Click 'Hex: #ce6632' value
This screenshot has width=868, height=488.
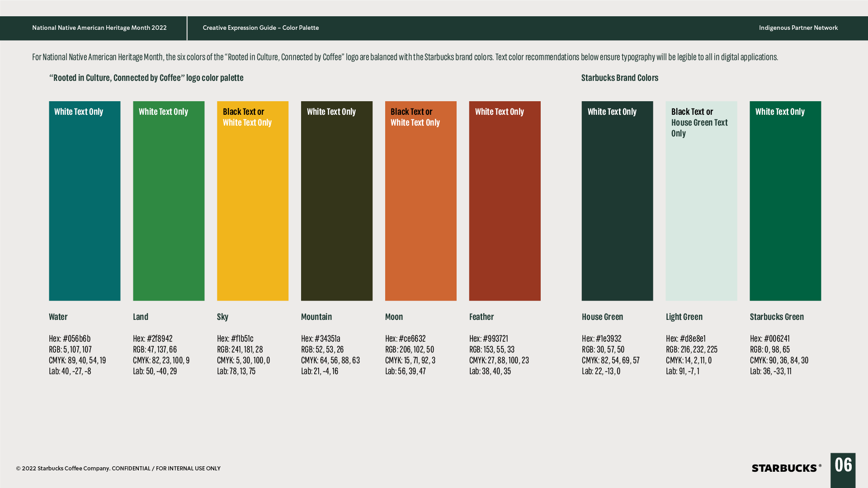406,338
